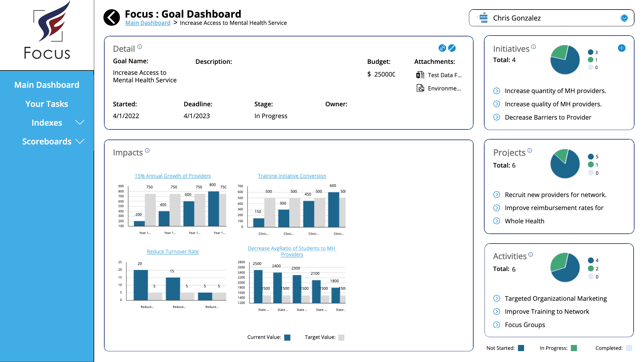Open the Environment image attachment icon
The height and width of the screenshot is (362, 644).
(420, 88)
